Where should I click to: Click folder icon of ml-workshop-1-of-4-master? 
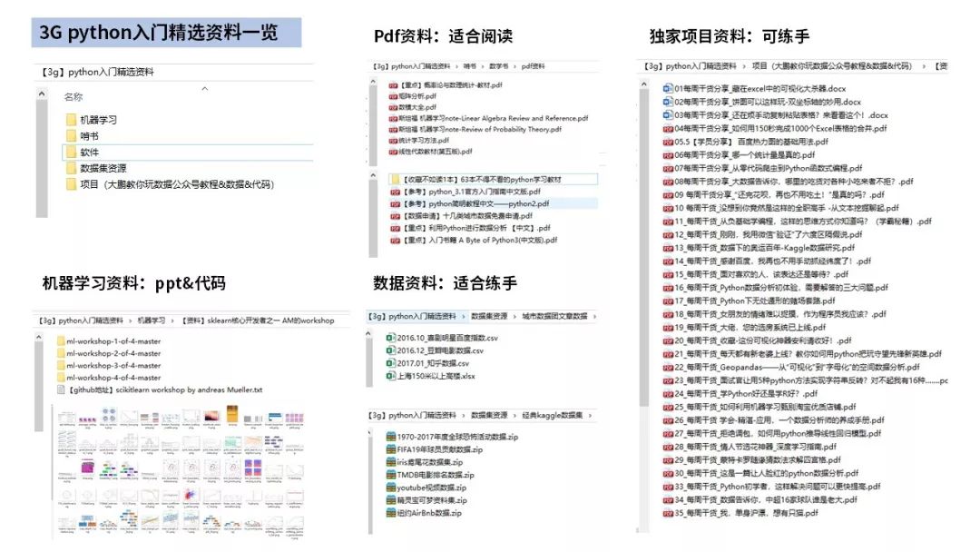[x=61, y=341]
